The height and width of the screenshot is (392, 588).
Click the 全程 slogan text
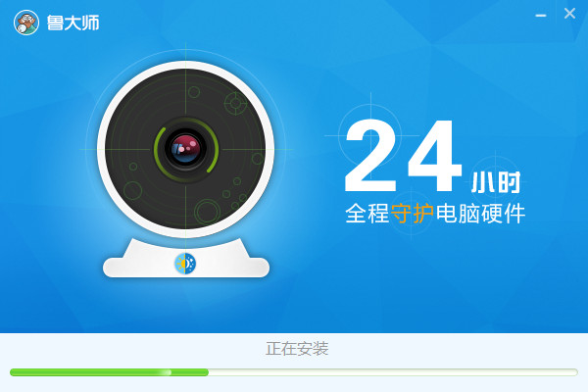pos(367,214)
